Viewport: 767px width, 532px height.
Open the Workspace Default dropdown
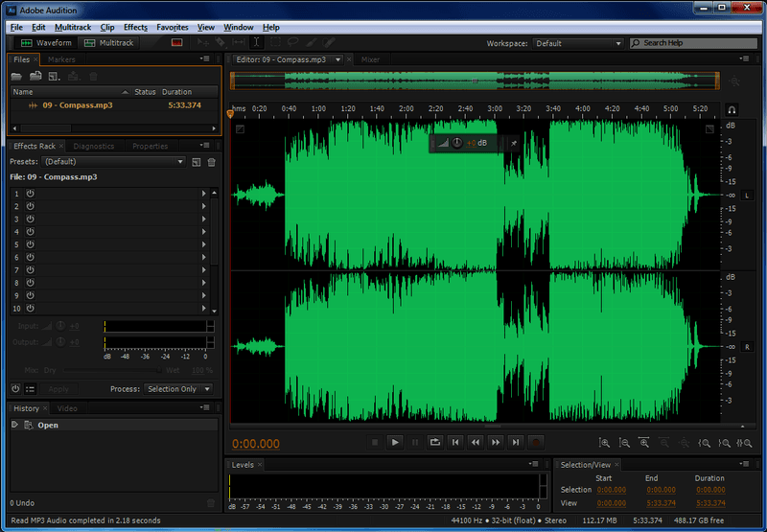[578, 43]
